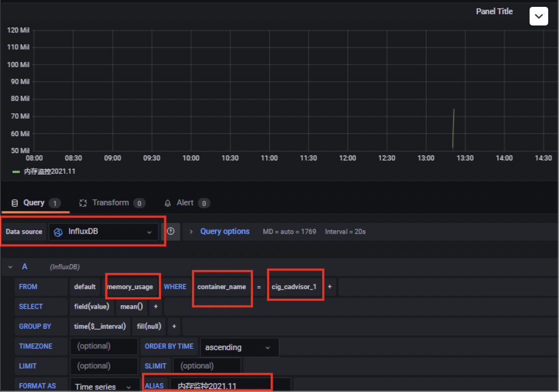Click the container_name tag key

coord(221,287)
